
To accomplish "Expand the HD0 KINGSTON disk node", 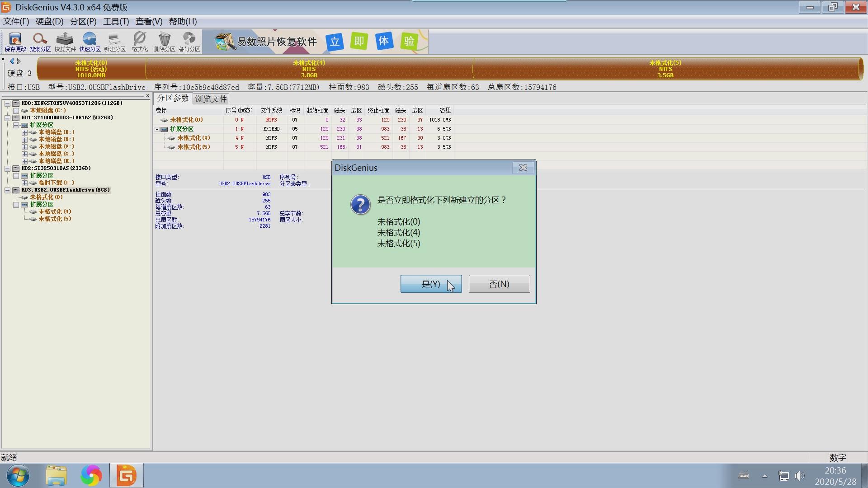I will 7,103.
